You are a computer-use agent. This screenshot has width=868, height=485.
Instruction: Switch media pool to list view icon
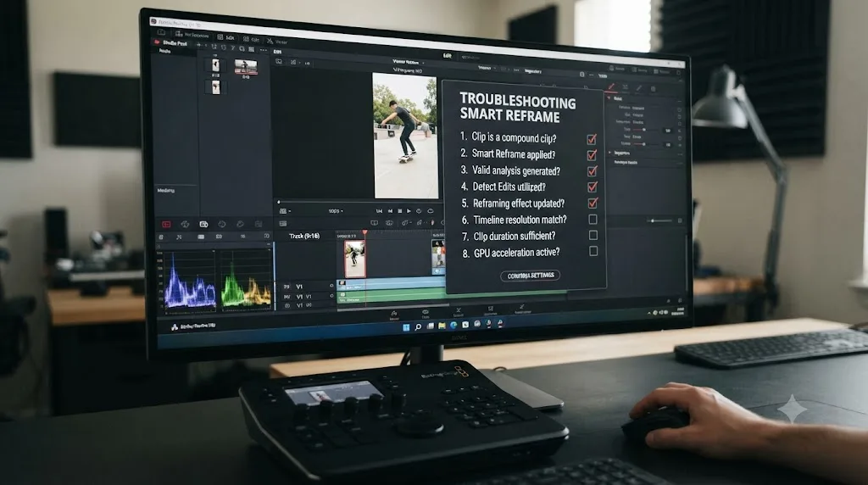pos(251,49)
